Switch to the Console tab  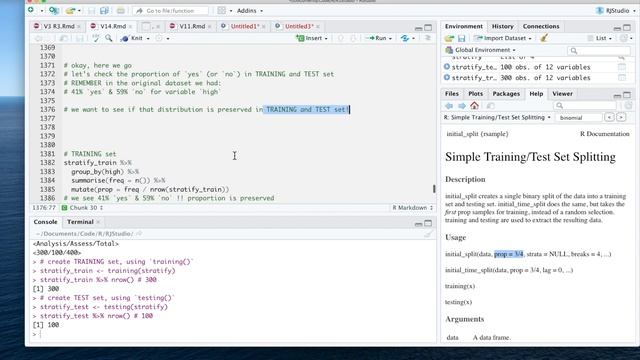(45, 222)
